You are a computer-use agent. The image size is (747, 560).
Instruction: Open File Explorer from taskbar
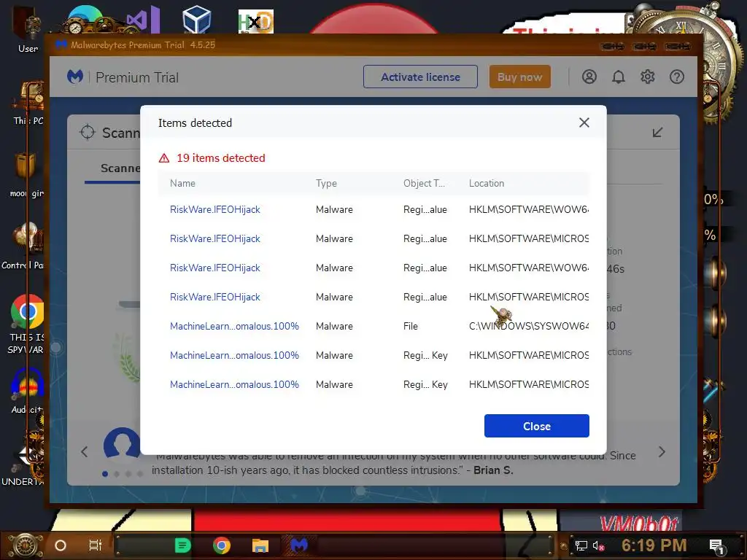point(260,545)
